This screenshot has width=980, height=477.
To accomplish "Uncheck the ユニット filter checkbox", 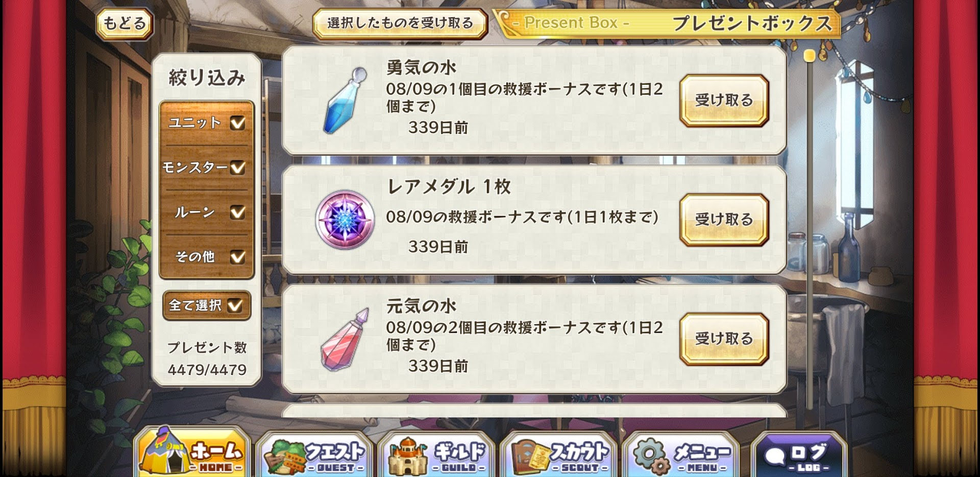I will point(237,123).
